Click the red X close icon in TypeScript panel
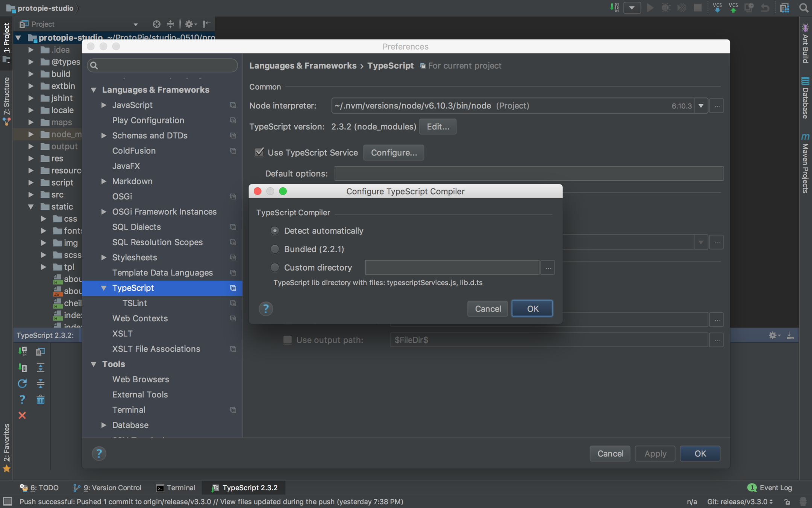 pyautogui.click(x=22, y=415)
